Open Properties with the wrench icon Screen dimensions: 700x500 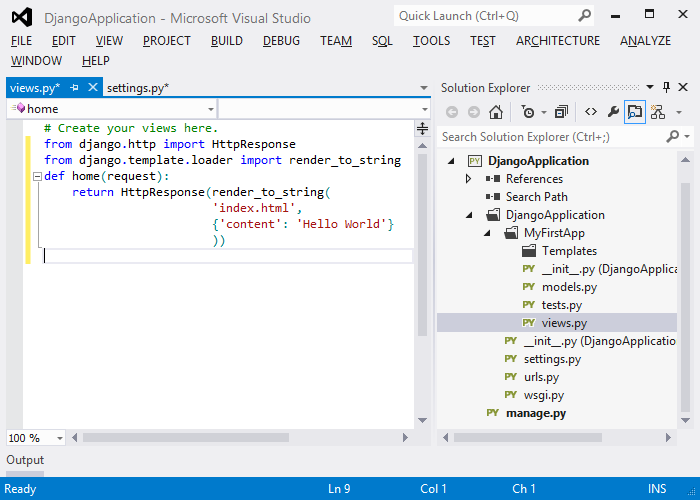(x=613, y=112)
